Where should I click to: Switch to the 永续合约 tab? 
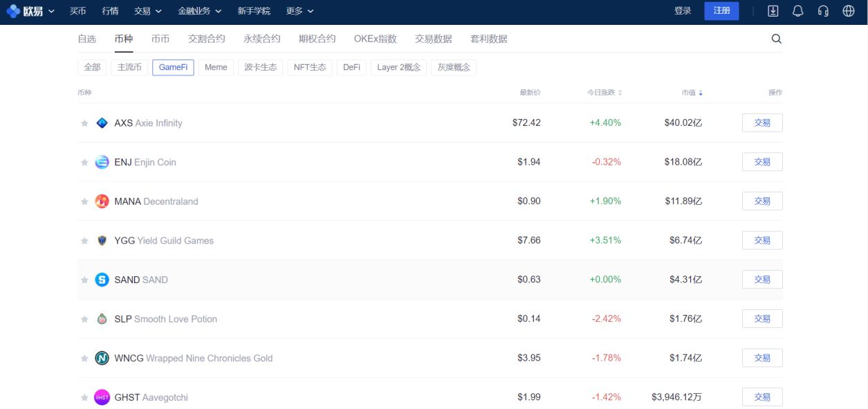point(261,39)
